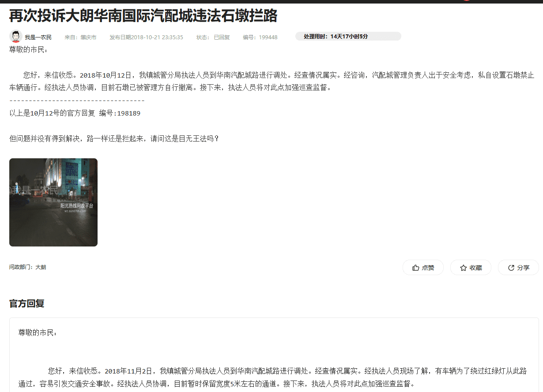
Task: Click the share arrow icon in 分享
Action: [511, 268]
